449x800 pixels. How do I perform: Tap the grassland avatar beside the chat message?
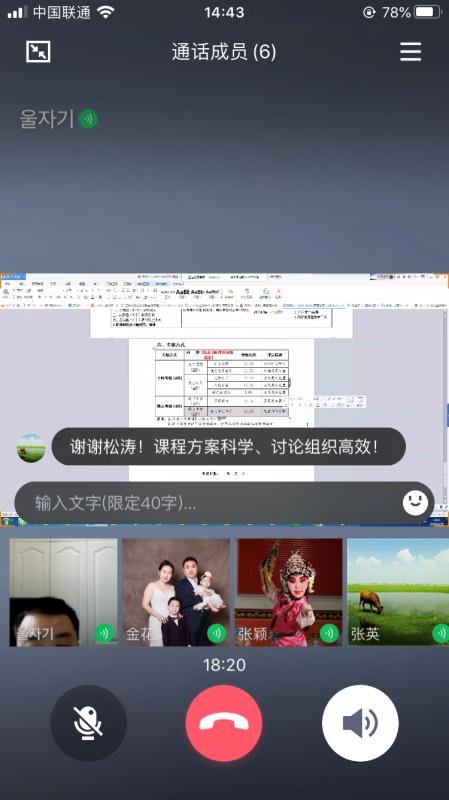click(x=31, y=448)
